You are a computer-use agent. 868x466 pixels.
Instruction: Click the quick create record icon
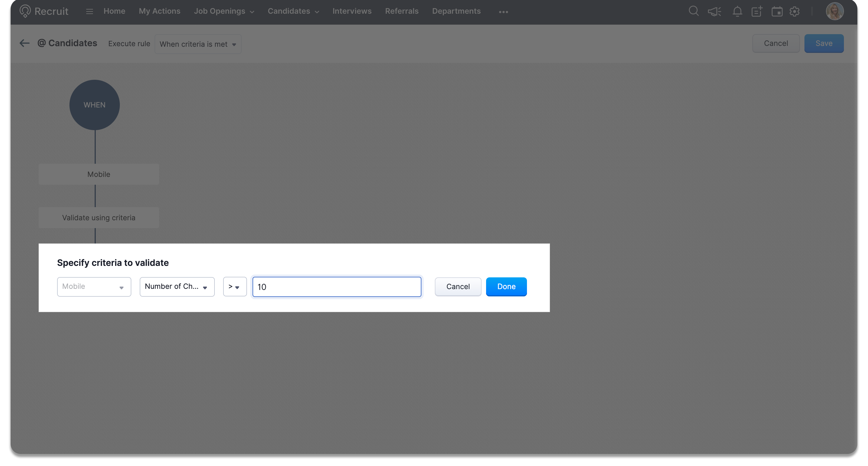tap(757, 11)
